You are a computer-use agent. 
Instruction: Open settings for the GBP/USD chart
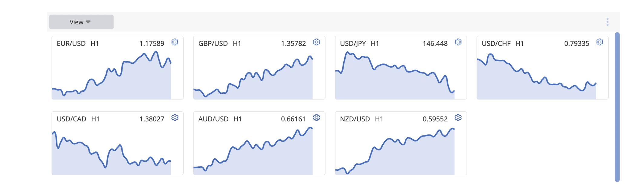coord(316,42)
